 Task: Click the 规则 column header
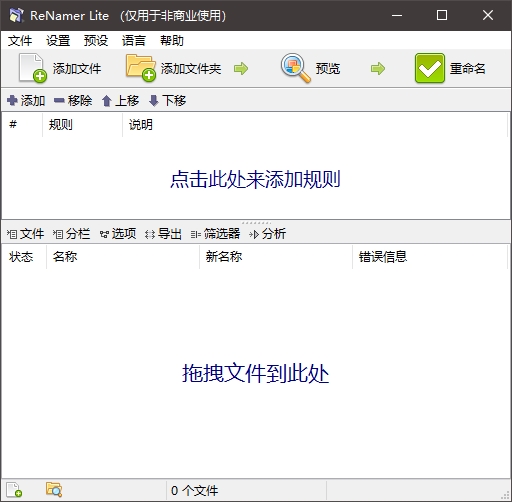pyautogui.click(x=82, y=125)
